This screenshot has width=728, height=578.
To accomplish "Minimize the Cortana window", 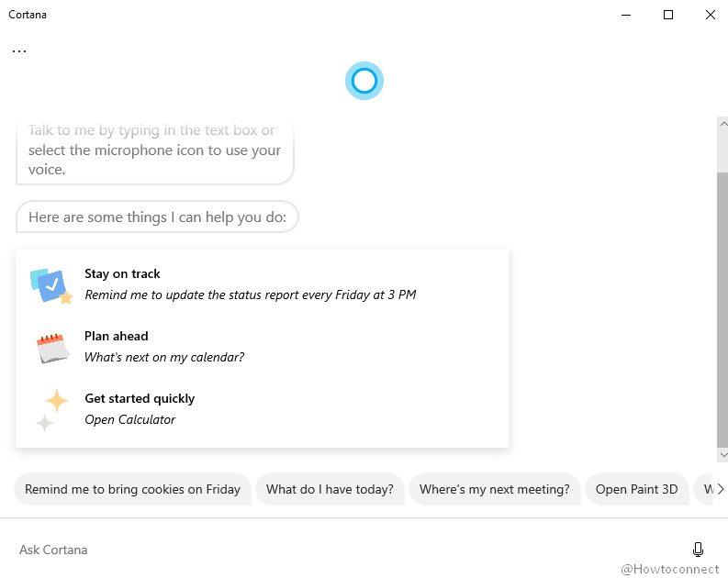I will click(x=626, y=15).
